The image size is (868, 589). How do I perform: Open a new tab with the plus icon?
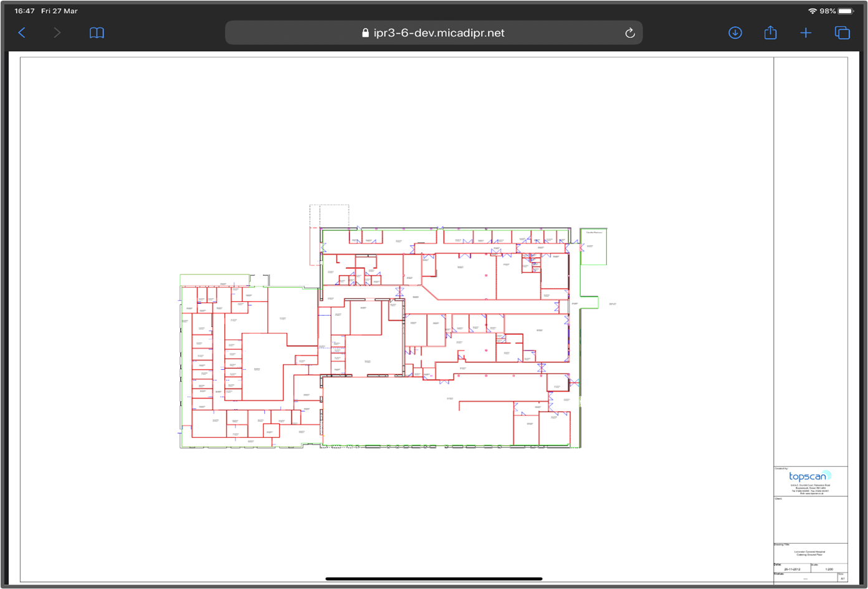806,33
